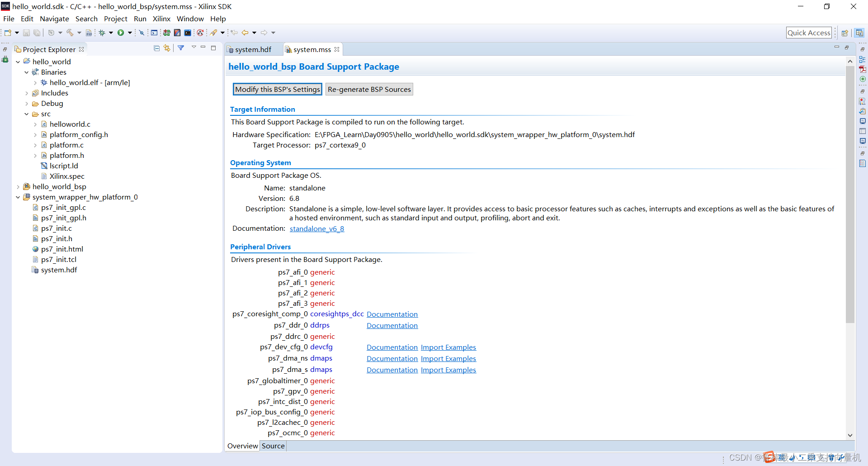Click the editor vertical scrollbar thumb

pos(850,195)
